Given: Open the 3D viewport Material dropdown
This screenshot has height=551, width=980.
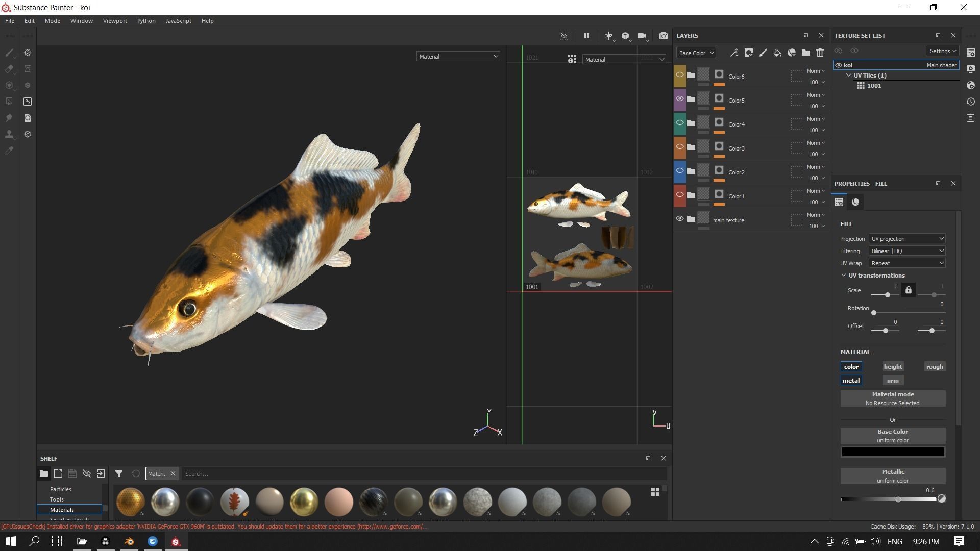Looking at the screenshot, I should [458, 57].
